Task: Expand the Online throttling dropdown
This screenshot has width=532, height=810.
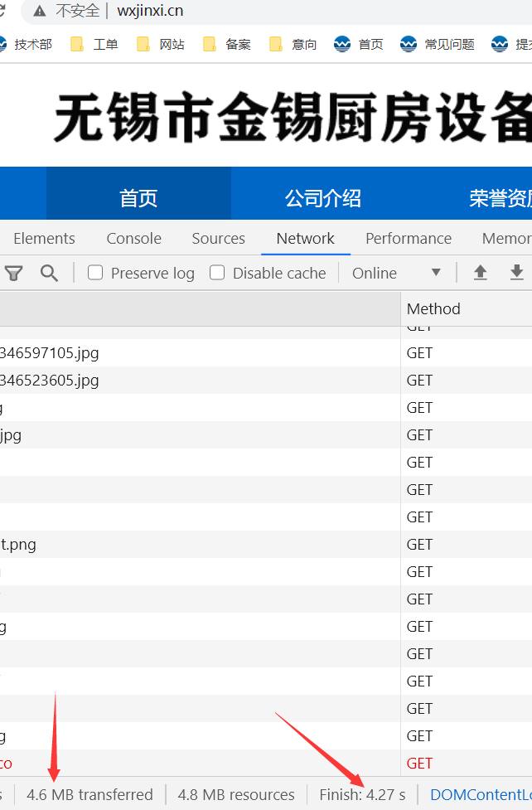Action: (396, 273)
